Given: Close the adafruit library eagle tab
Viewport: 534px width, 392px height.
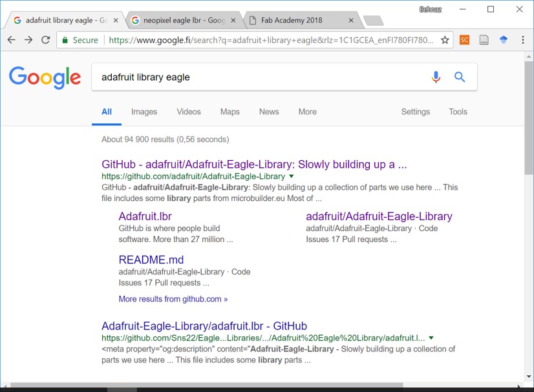Looking at the screenshot, I should coord(116,21).
